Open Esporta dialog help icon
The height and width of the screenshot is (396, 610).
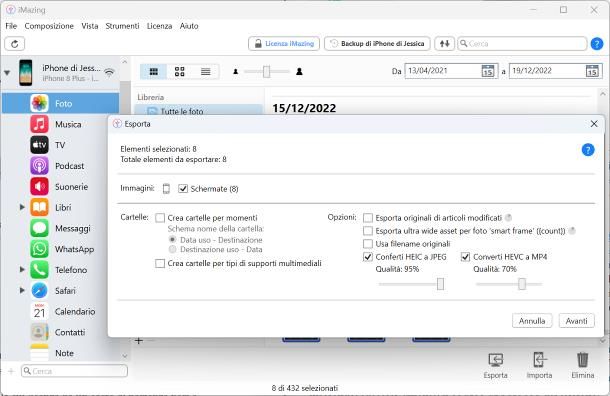[588, 150]
